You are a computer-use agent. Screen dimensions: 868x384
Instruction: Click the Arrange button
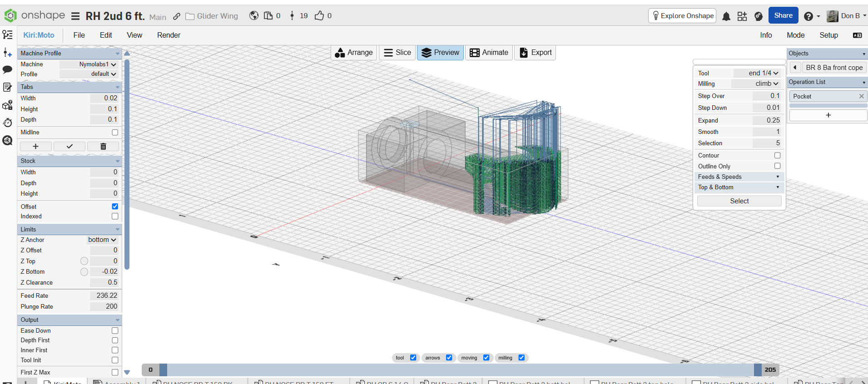click(x=354, y=53)
